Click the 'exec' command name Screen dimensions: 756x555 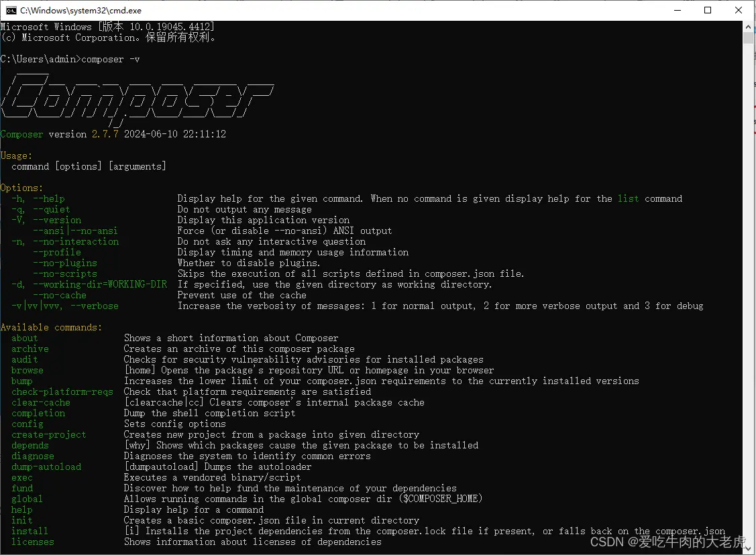[x=22, y=477]
